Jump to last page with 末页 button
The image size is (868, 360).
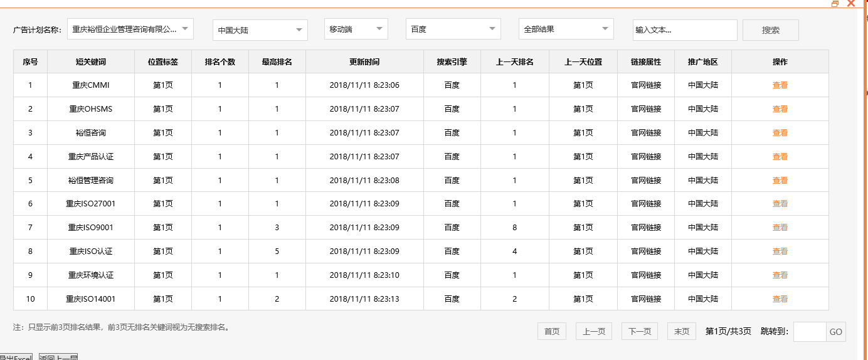click(682, 331)
